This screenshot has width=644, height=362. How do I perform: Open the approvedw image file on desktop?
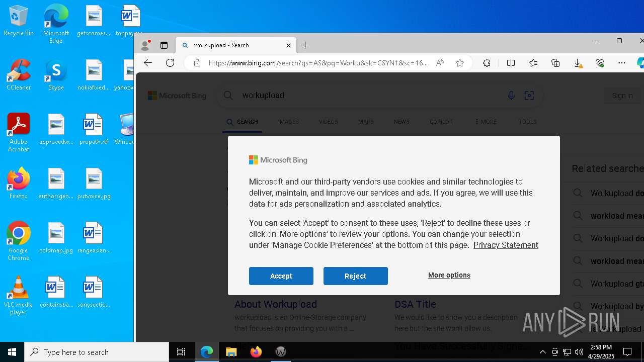coord(56,130)
